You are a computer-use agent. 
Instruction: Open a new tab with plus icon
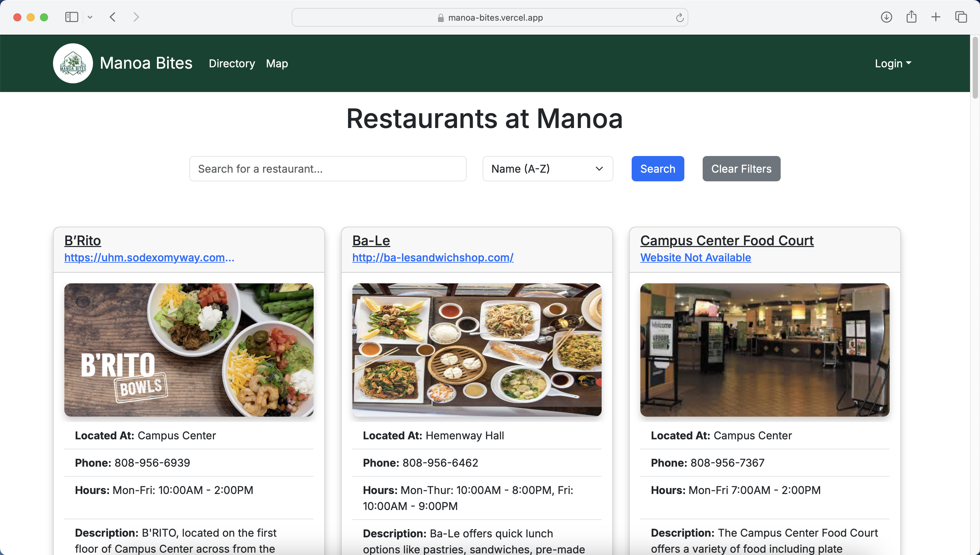pos(936,17)
